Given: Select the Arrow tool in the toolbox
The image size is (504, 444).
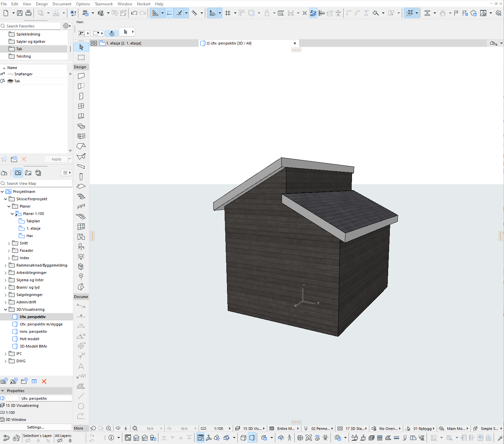Looking at the screenshot, I should [x=81, y=47].
